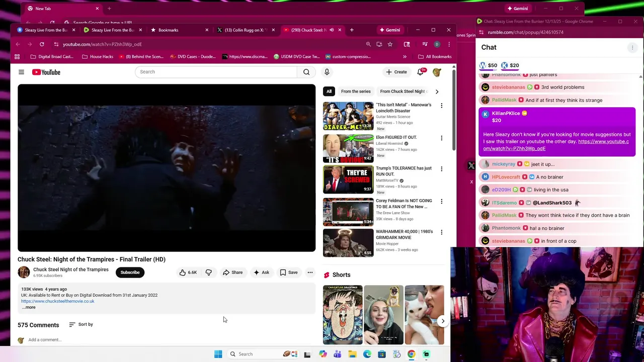Open the House Hacks bookmark folder

(x=98, y=57)
